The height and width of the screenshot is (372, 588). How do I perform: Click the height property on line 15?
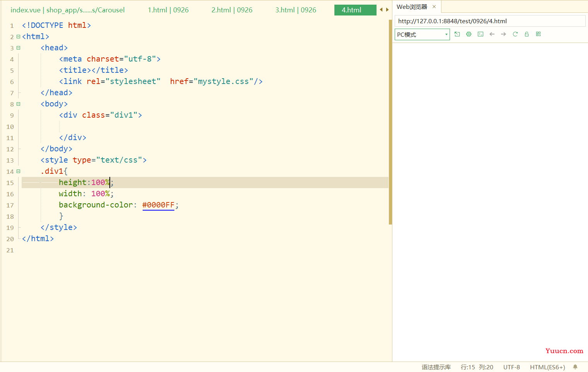pos(73,182)
